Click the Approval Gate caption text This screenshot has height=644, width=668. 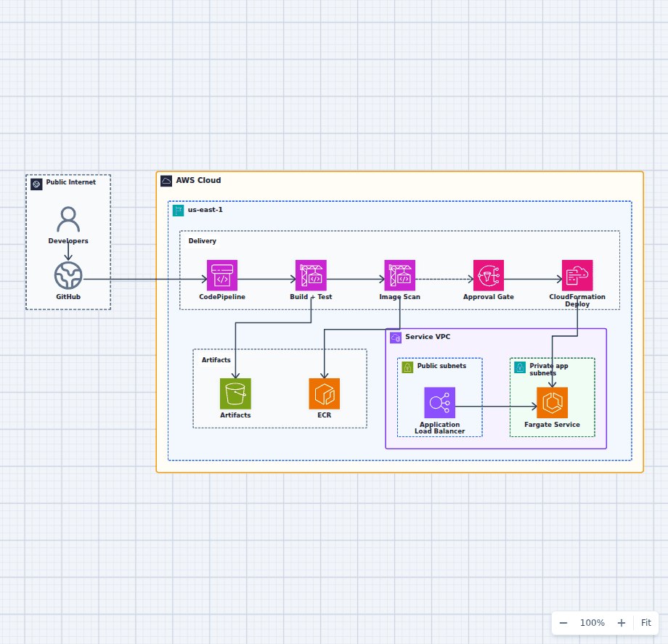pyautogui.click(x=489, y=297)
